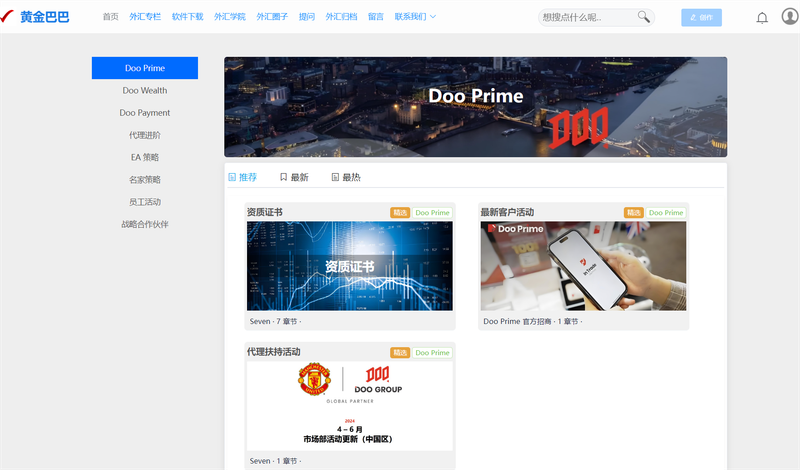Click the 精选 badge on 资质证书 card
This screenshot has width=800, height=470.
(400, 213)
